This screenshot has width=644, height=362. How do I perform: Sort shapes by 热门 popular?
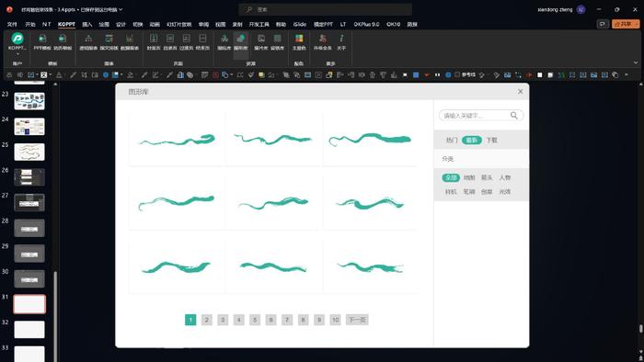452,141
